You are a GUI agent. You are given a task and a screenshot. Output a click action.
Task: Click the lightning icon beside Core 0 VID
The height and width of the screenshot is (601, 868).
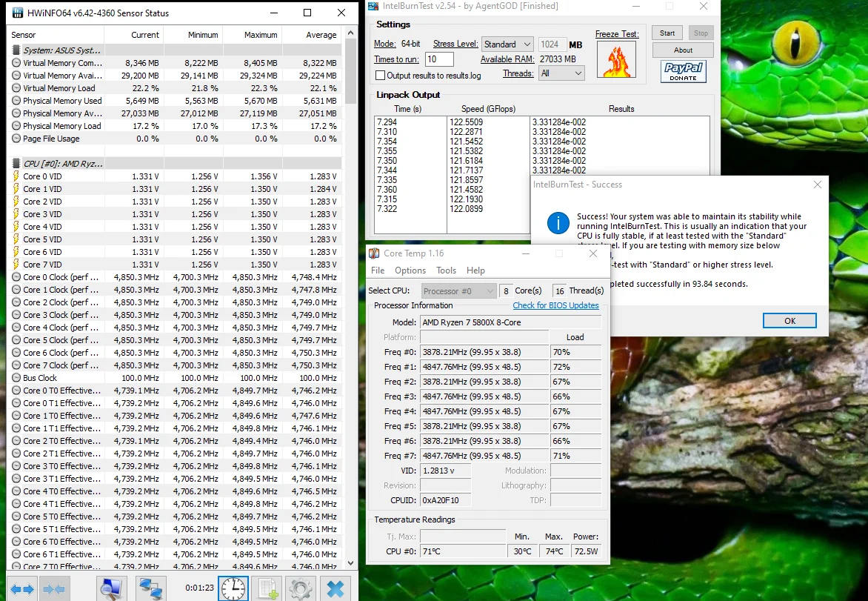(x=16, y=176)
